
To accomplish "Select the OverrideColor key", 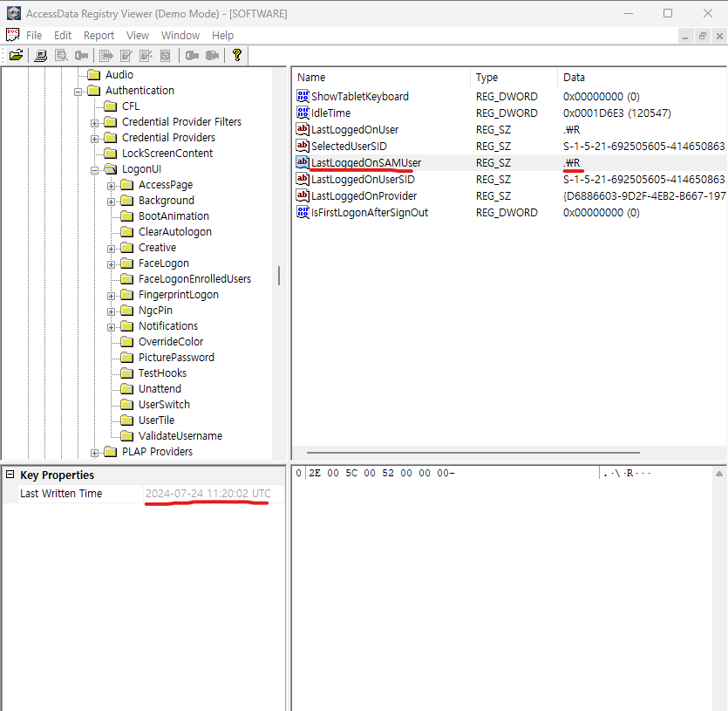I will [x=171, y=342].
